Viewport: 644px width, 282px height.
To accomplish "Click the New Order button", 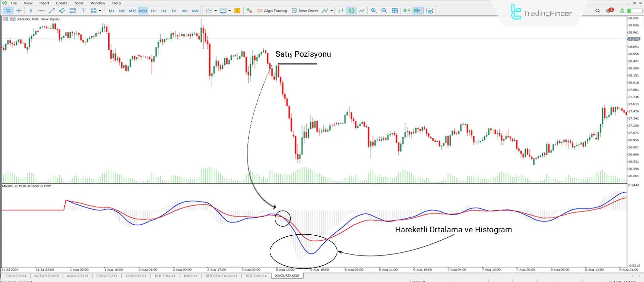I will pos(305,11).
